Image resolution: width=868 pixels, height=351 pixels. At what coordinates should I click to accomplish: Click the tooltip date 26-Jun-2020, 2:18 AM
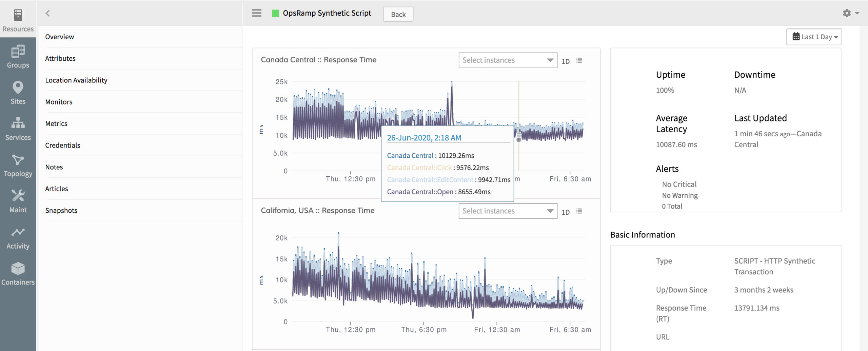click(424, 138)
